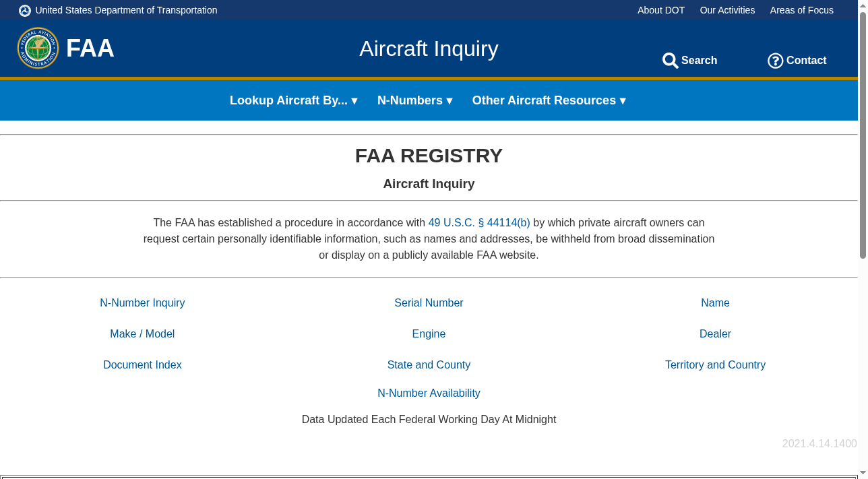
Task: Select Areas of Focus menu item
Action: pos(802,10)
